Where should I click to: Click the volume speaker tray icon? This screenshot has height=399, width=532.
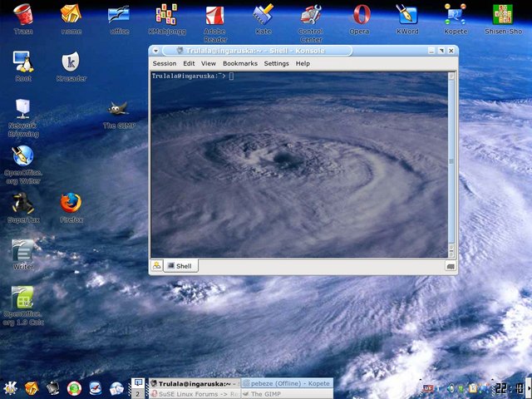coord(451,388)
